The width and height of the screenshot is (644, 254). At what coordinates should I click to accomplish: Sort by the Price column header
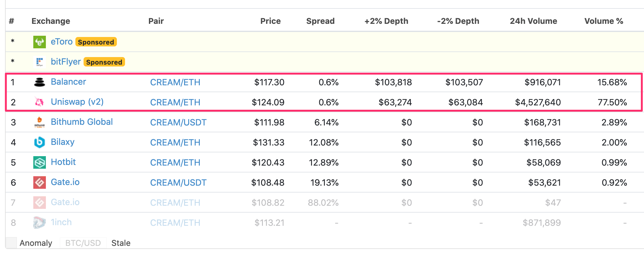click(270, 21)
